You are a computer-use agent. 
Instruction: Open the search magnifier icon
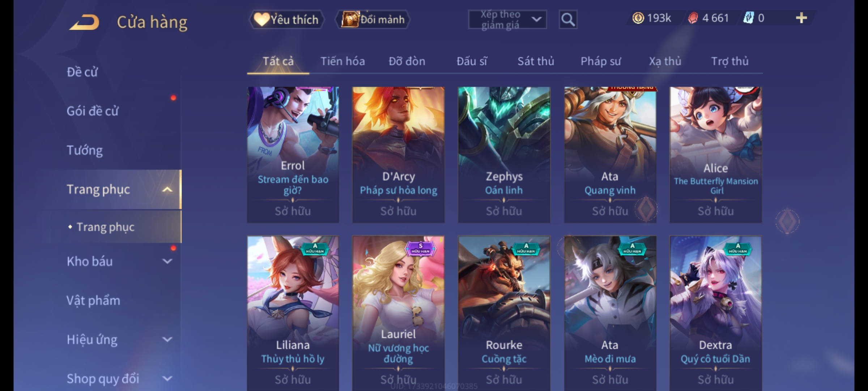(x=568, y=20)
